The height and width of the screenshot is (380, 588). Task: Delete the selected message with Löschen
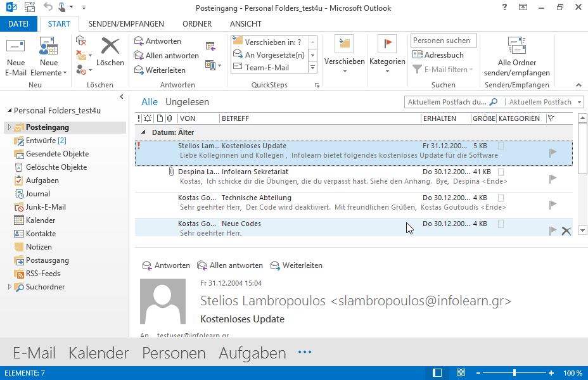pos(110,53)
